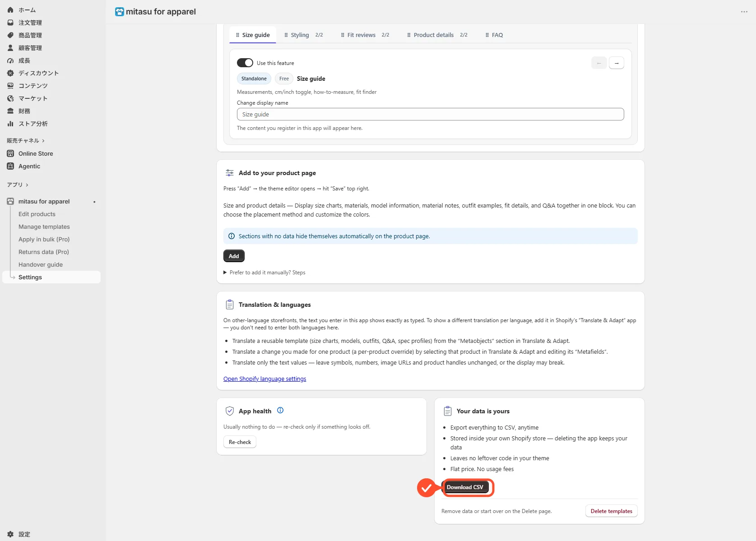Click the growth gauge icon (成長)
This screenshot has height=541, width=756.
click(10, 60)
